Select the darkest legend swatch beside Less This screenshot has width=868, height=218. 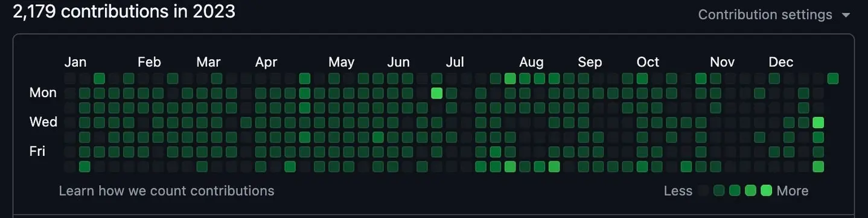point(703,191)
